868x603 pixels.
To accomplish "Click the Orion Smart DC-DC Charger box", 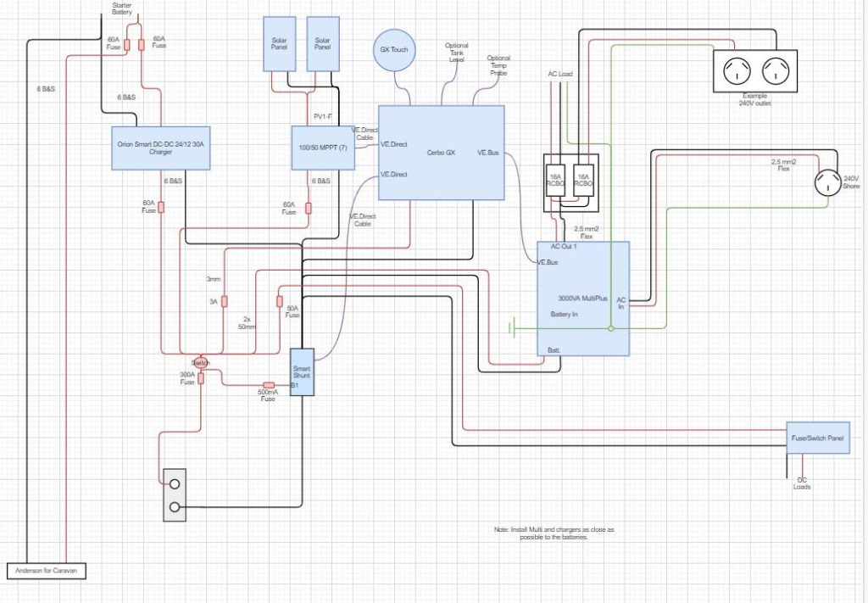I will tap(160, 148).
